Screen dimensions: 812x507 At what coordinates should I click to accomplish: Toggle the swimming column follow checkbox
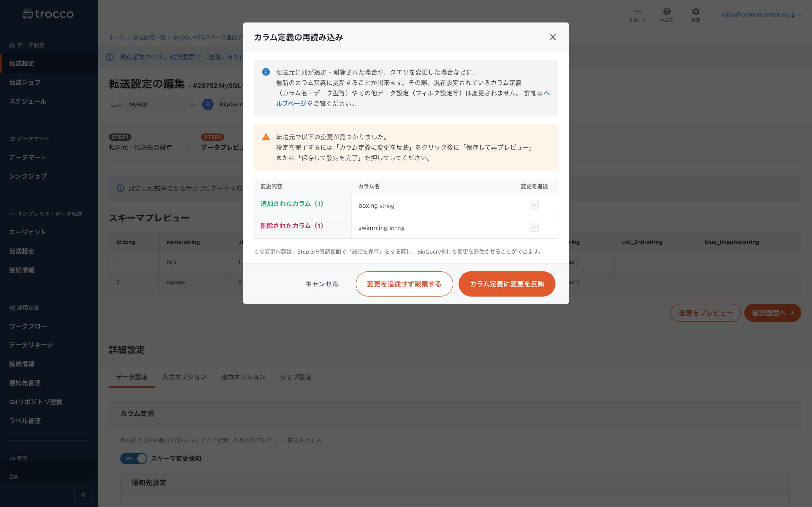[534, 227]
